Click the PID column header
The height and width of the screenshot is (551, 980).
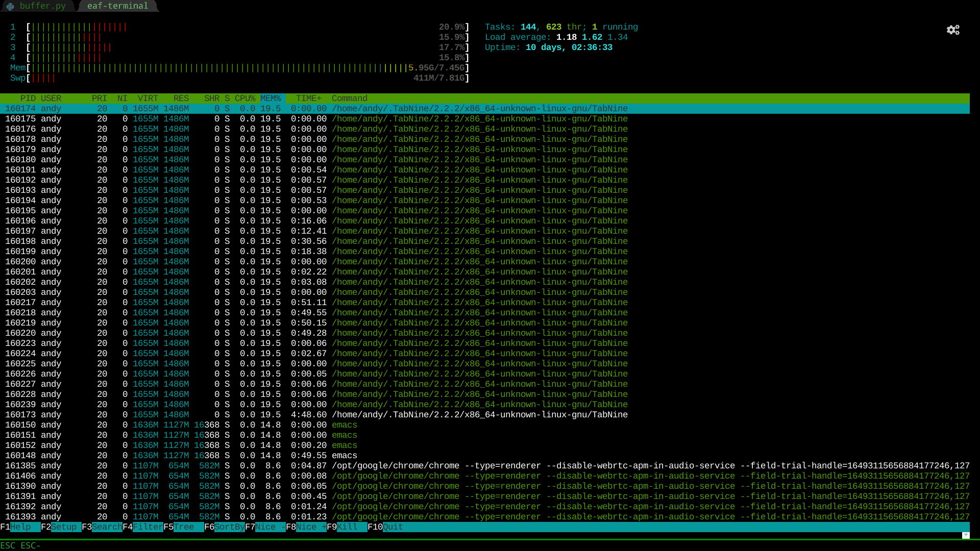point(28,98)
